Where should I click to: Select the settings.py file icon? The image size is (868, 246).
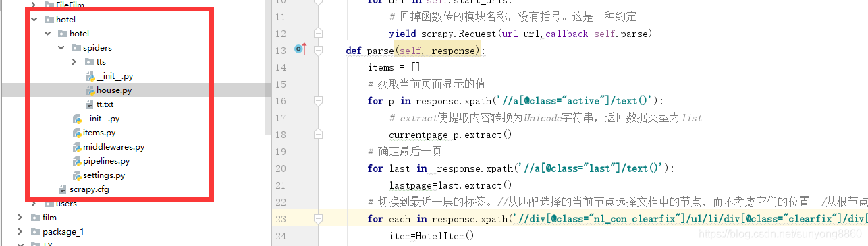click(76, 175)
